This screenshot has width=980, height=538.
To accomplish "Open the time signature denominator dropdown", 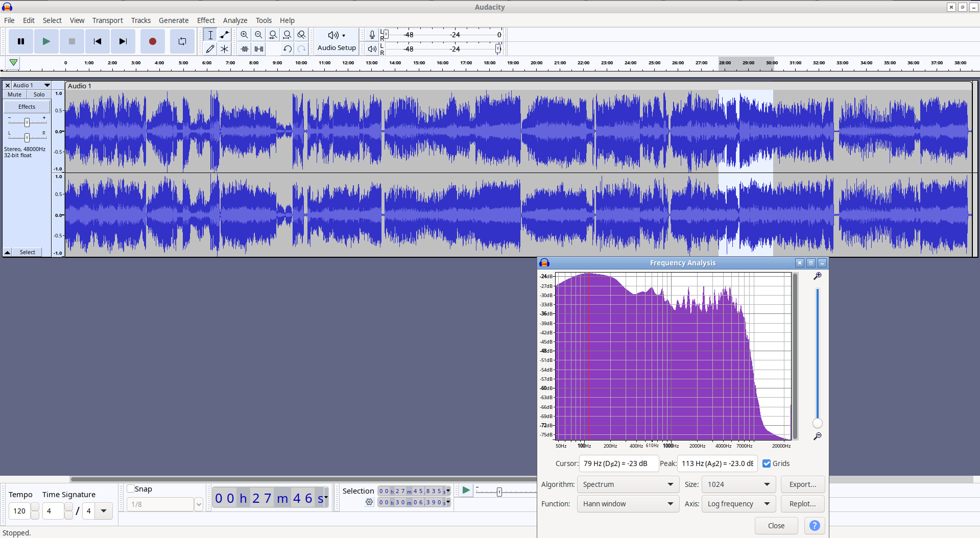I will click(x=104, y=510).
